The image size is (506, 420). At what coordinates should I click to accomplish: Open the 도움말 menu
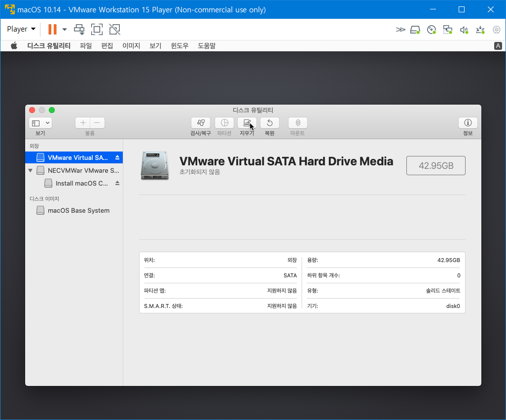pyautogui.click(x=207, y=46)
